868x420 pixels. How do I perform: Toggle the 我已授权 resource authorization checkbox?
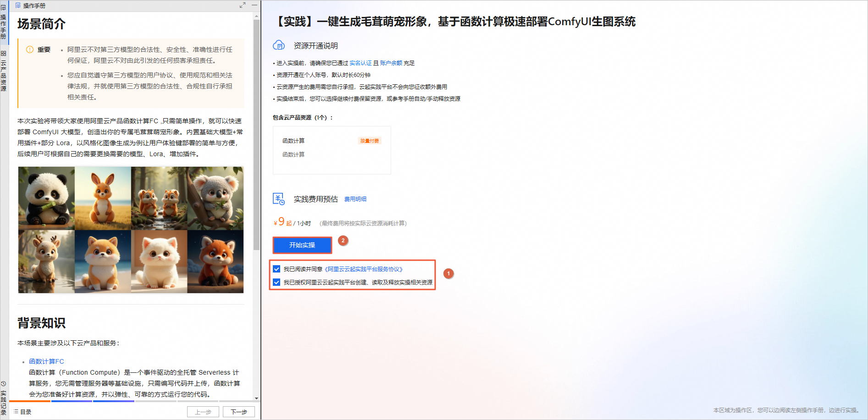tap(276, 282)
